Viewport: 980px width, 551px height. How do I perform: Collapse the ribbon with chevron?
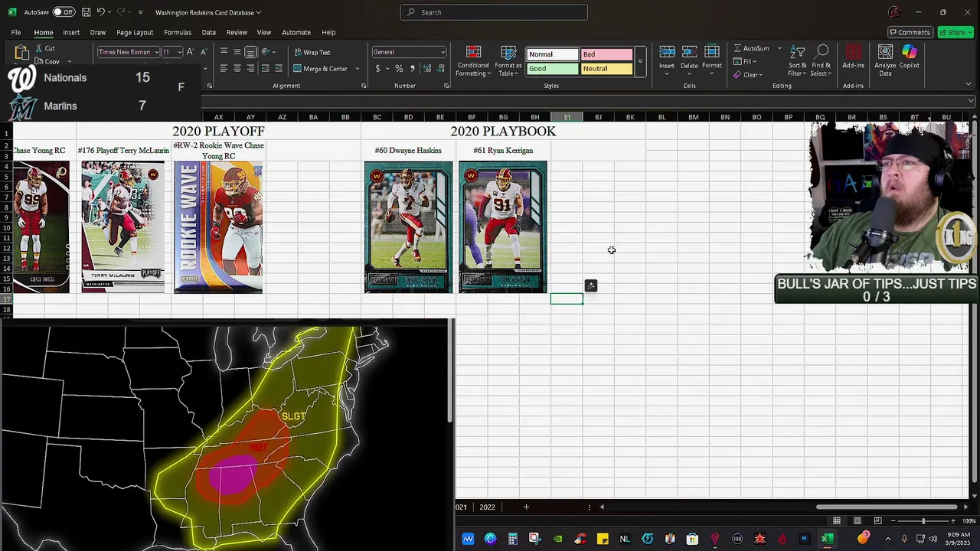(x=969, y=84)
